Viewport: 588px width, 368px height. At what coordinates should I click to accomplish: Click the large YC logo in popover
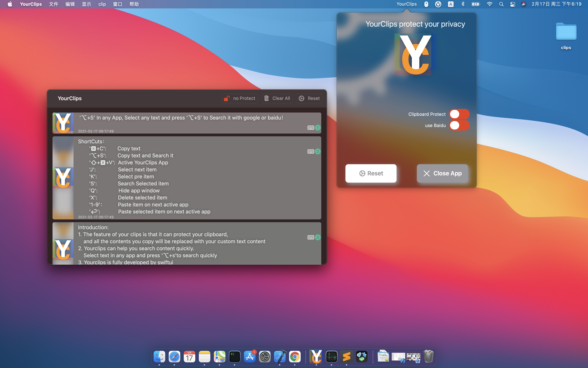point(415,55)
